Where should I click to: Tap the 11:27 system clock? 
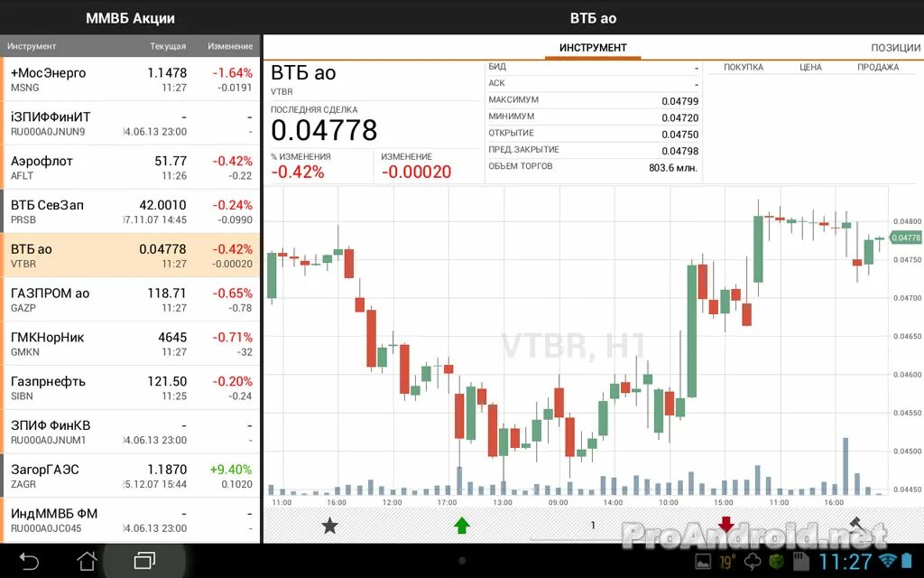(845, 562)
